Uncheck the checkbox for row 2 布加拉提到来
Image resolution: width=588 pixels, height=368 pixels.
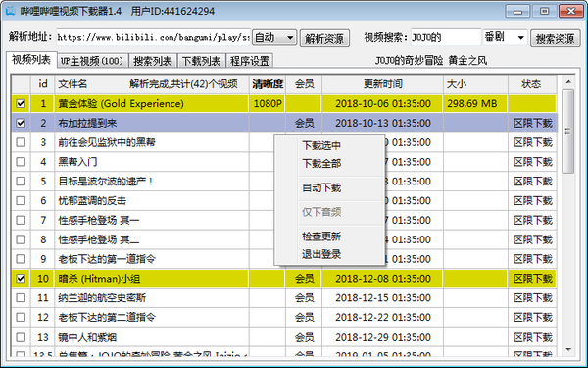click(21, 123)
